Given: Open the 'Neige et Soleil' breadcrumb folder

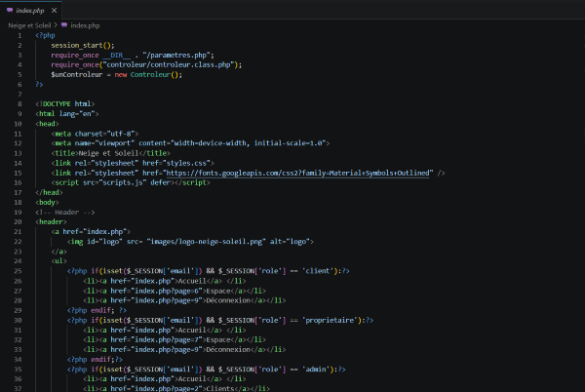Looking at the screenshot, I should [29, 25].
